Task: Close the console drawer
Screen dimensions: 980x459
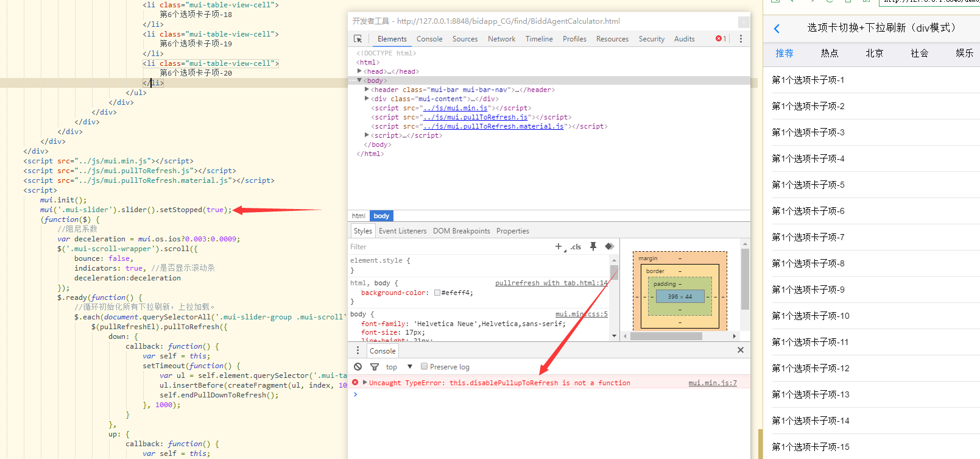Action: 741,350
